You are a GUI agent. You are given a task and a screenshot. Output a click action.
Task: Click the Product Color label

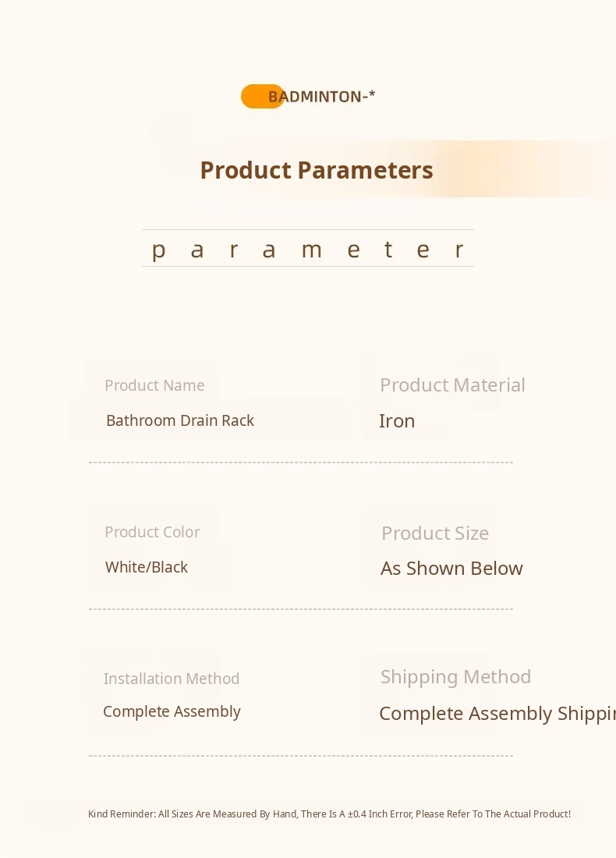point(152,532)
